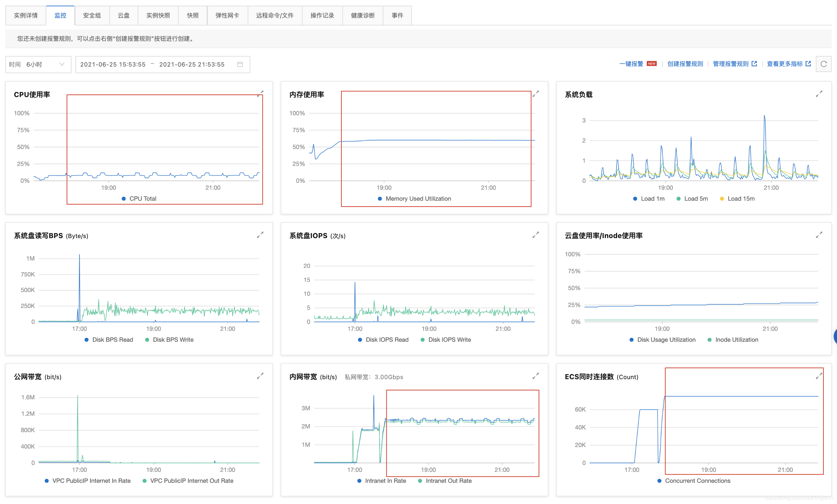This screenshot has width=837, height=504.
Task: Open 查看更多指标 link
Action: [784, 64]
